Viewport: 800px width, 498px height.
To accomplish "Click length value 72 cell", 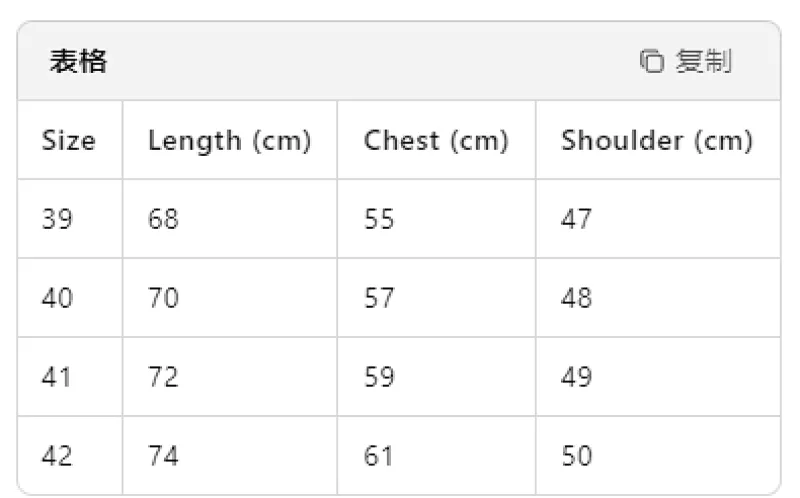I will tap(230, 377).
